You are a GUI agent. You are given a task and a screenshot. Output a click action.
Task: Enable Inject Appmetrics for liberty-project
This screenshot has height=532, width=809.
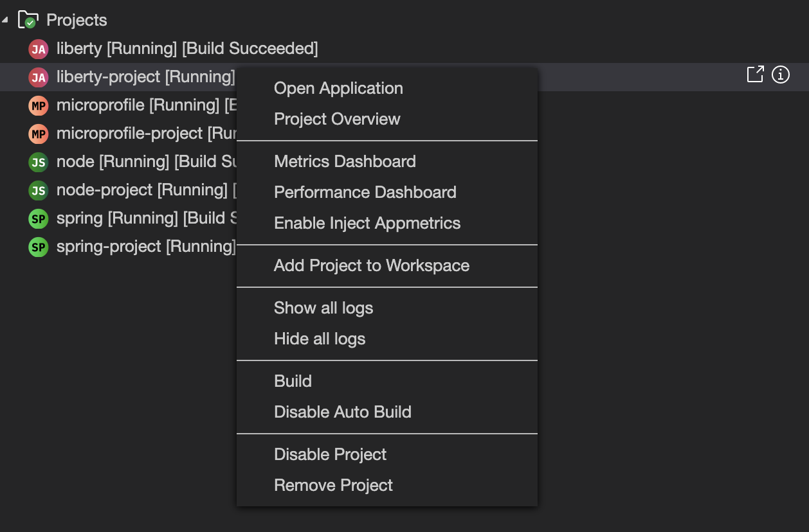tap(367, 223)
